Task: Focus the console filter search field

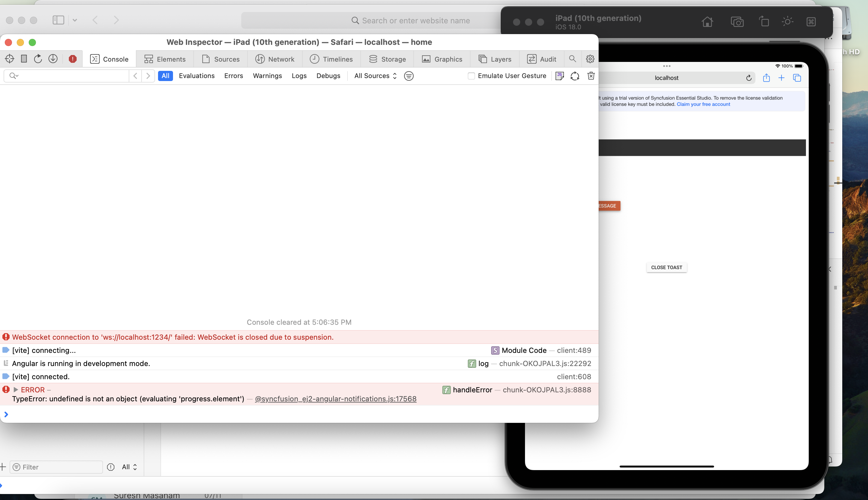Action: 66,76
